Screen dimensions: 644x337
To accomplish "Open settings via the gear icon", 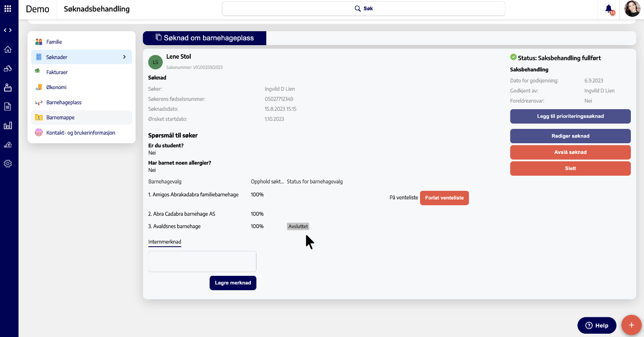I will click(8, 164).
